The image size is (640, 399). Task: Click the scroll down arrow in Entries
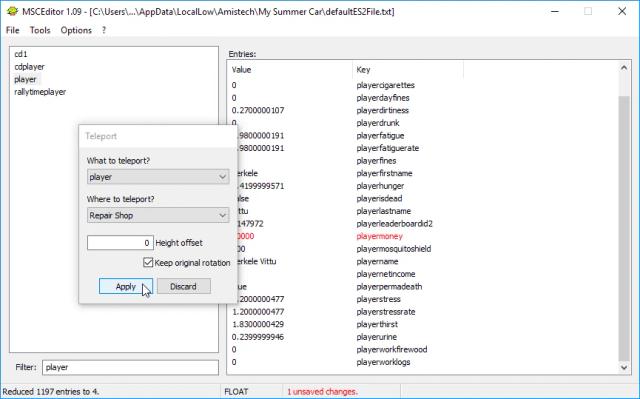[x=624, y=368]
